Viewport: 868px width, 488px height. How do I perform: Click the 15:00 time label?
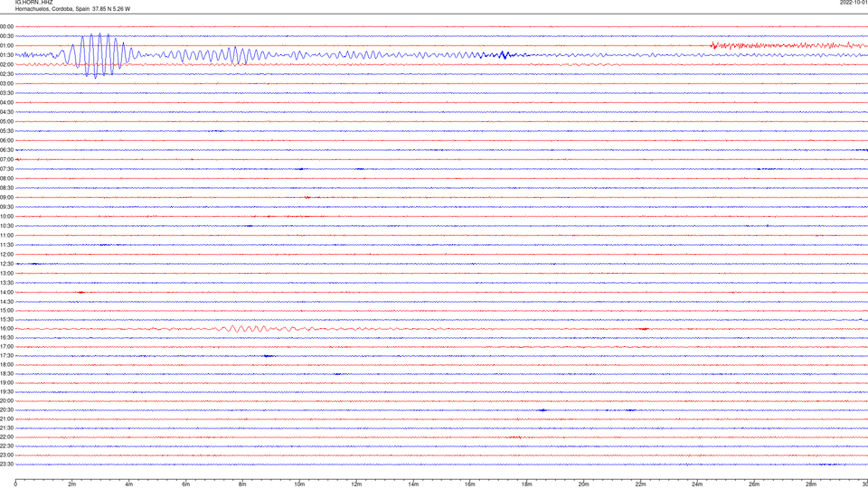[6, 311]
